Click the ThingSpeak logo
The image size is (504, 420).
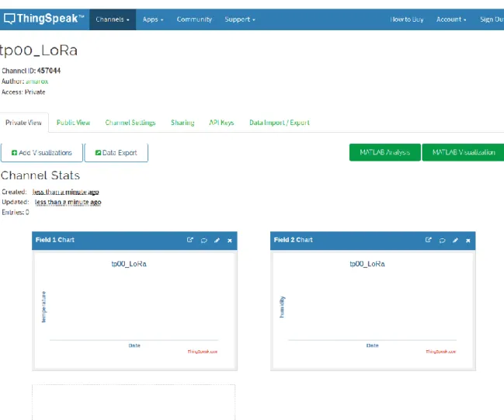tap(44, 19)
